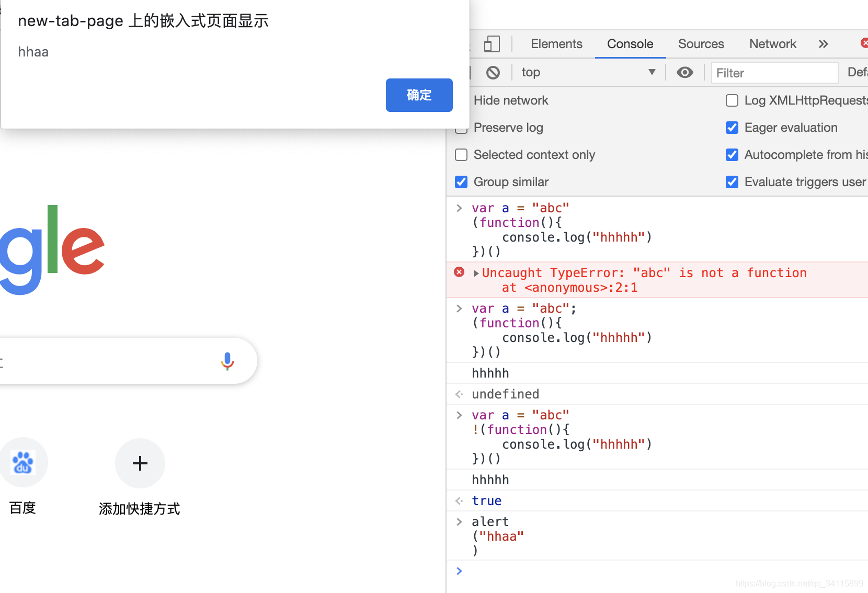Click the 'undefined' console output

coord(506,394)
